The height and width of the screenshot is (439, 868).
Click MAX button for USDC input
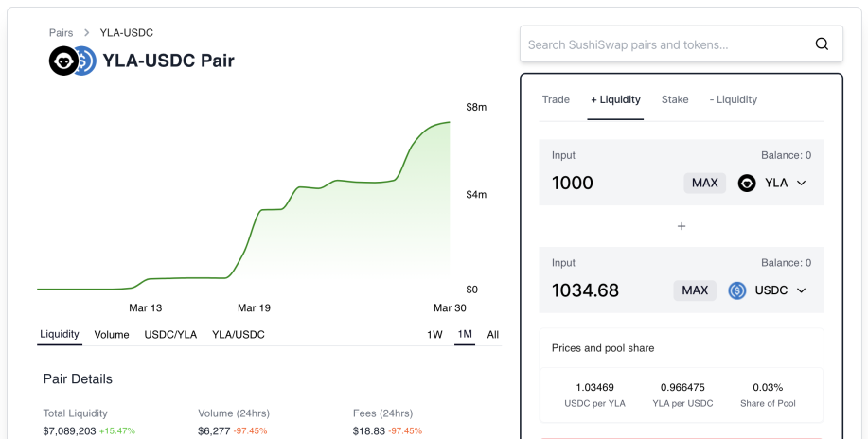click(695, 290)
